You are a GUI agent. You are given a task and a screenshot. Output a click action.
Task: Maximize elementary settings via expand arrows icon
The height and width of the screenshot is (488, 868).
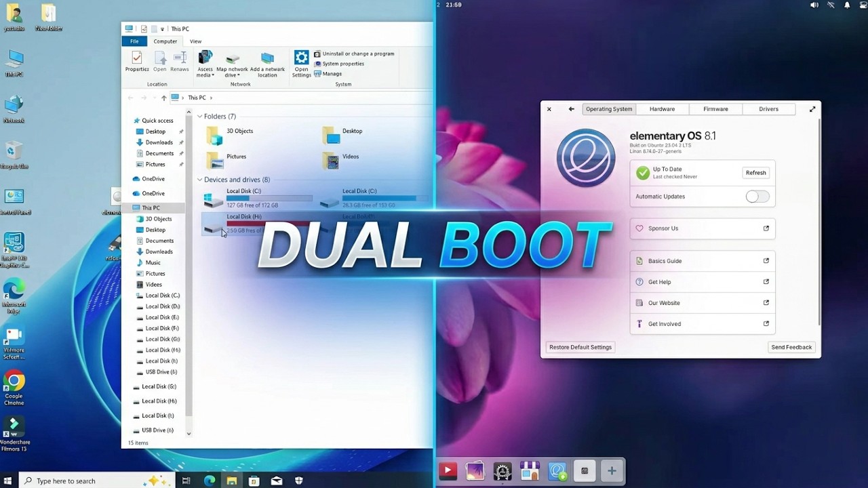[812, 109]
